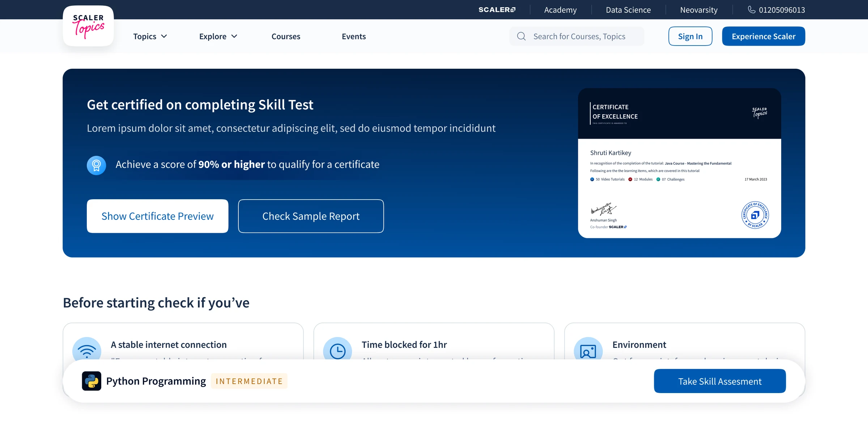Click the name Shruti Kartikey on certificate
The height and width of the screenshot is (422, 868).
click(x=610, y=153)
